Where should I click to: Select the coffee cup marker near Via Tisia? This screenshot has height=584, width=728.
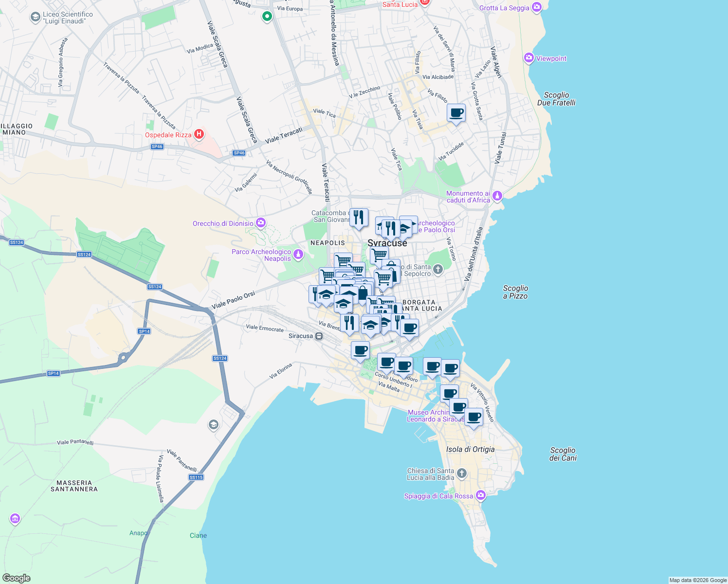[456, 113]
